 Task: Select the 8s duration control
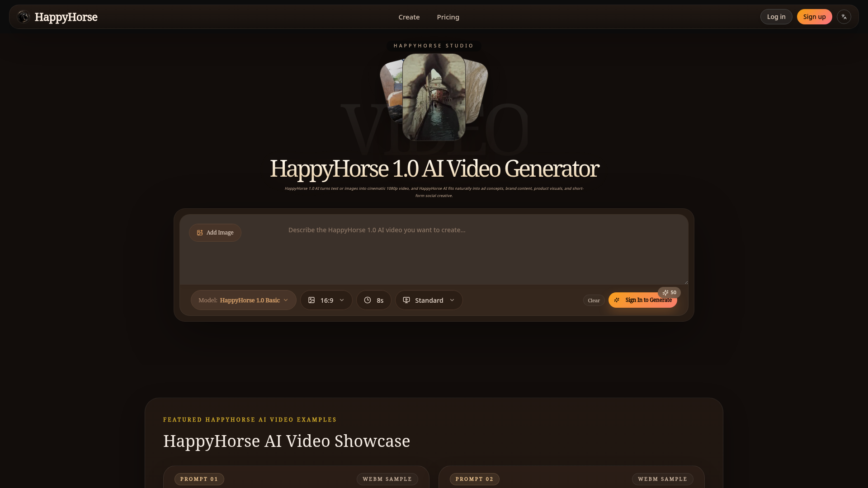point(373,300)
